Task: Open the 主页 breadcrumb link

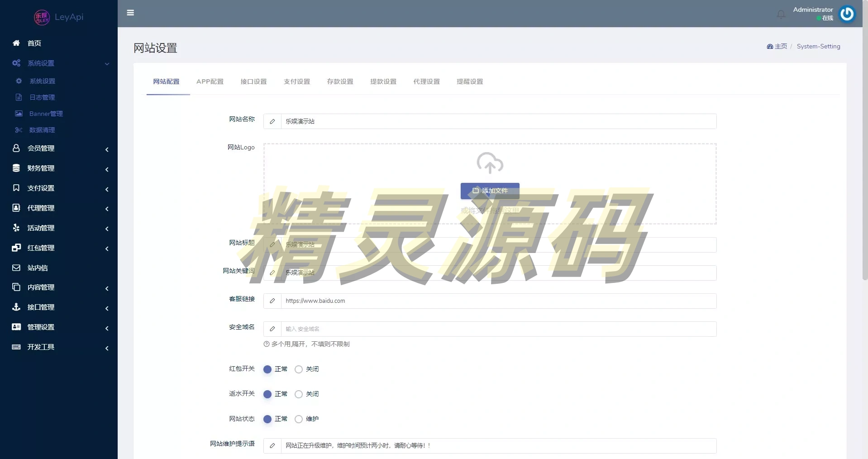Action: (777, 46)
